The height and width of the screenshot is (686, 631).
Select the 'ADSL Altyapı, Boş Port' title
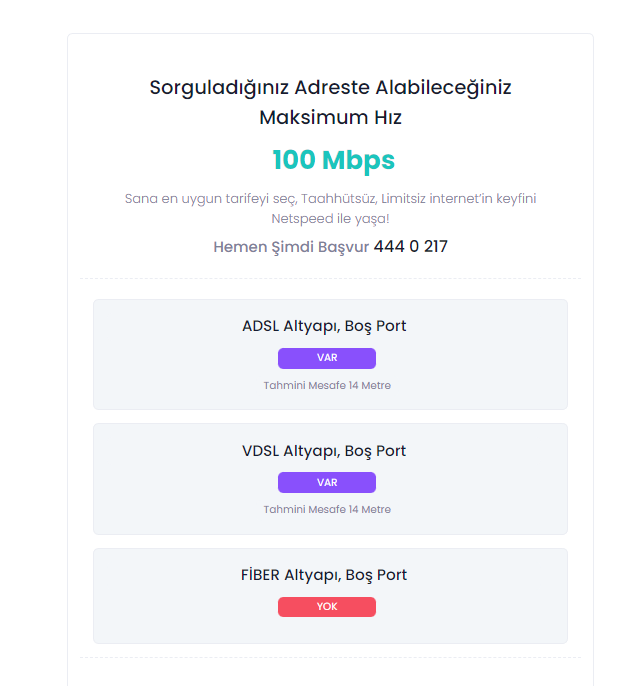coord(324,326)
